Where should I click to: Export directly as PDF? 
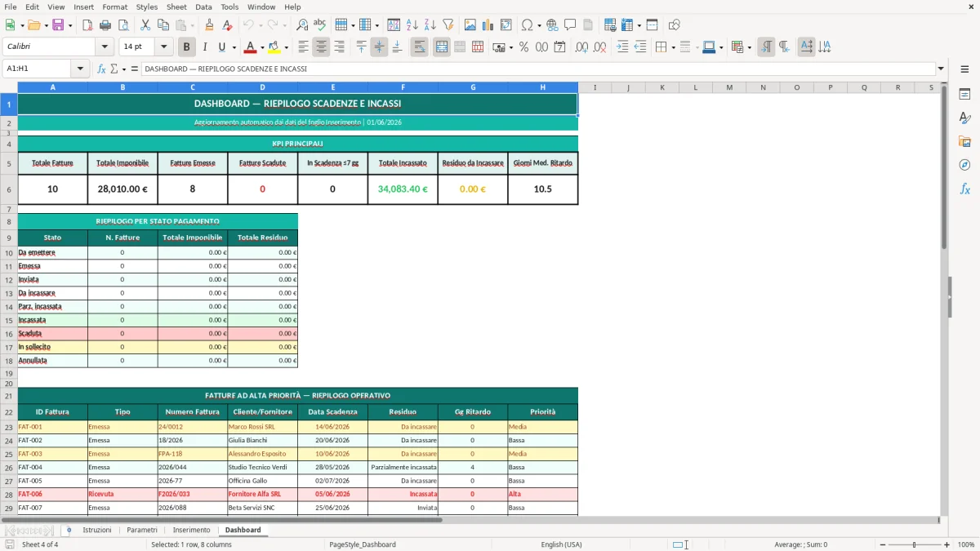pyautogui.click(x=88, y=25)
